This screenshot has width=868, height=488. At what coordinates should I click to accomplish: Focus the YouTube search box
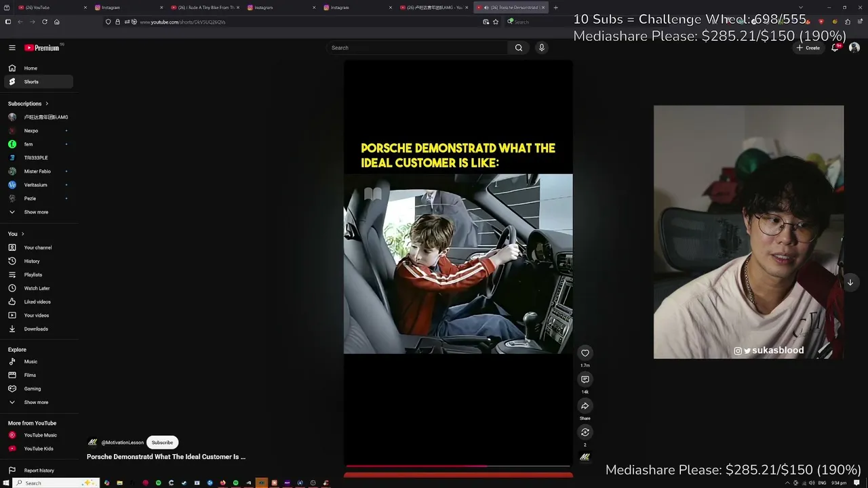pyautogui.click(x=417, y=47)
